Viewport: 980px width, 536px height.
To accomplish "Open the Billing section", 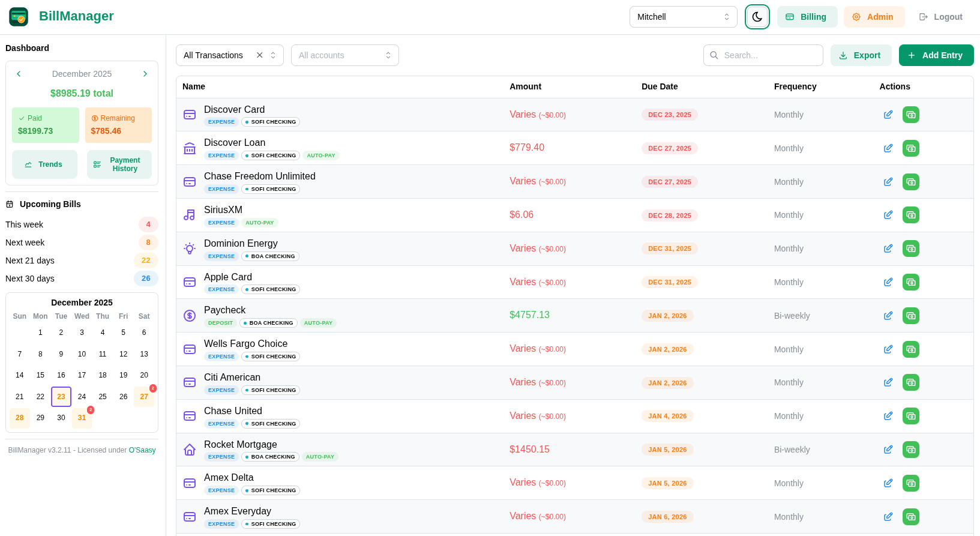I will [x=807, y=17].
